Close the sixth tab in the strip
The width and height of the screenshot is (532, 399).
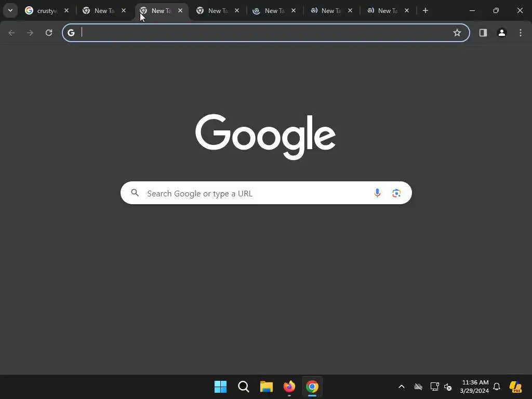[350, 10]
